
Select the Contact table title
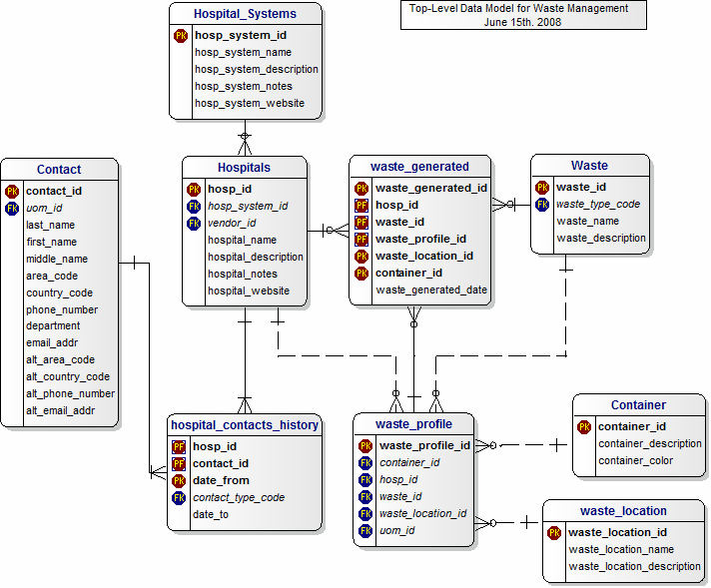tap(59, 170)
